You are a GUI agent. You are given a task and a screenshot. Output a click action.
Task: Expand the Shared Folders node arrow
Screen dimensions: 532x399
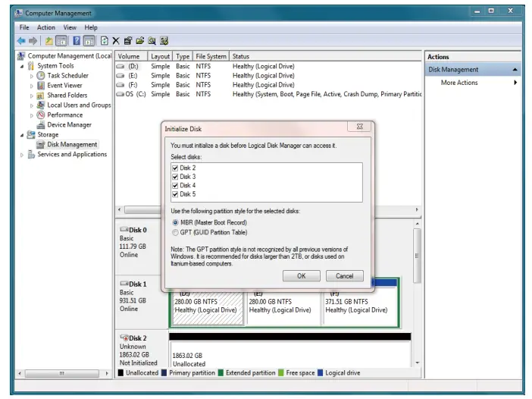pyautogui.click(x=32, y=96)
